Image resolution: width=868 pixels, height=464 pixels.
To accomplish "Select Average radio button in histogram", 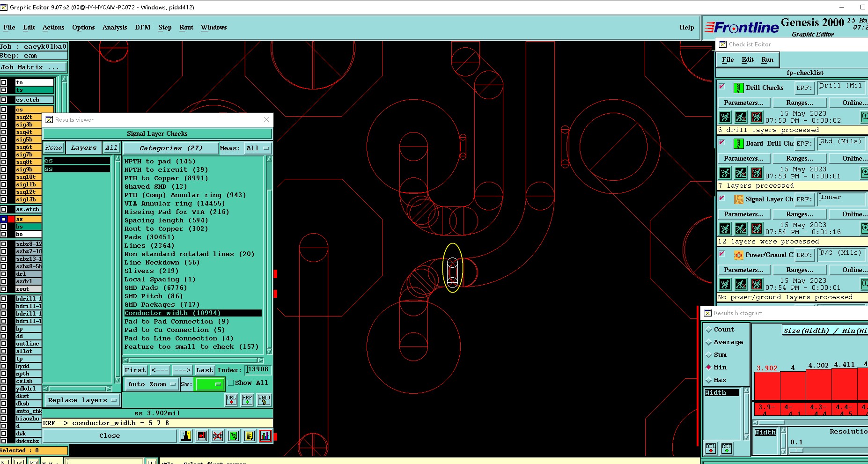I will click(x=709, y=342).
